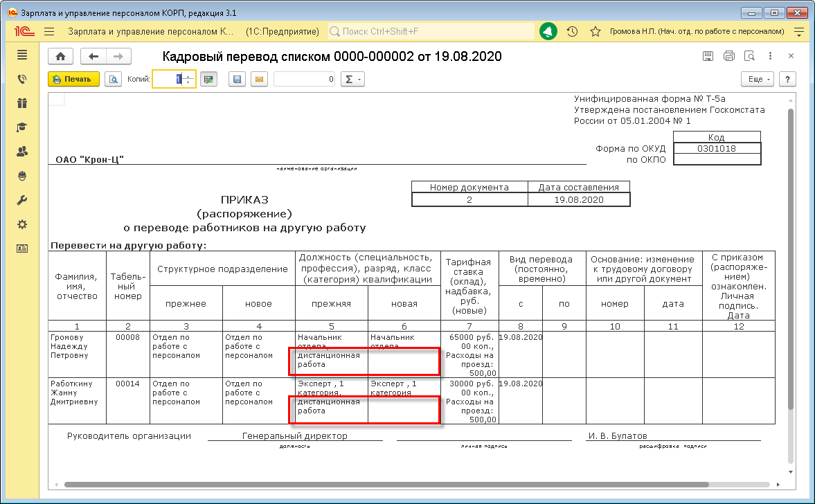Open the ID card section in sidebar
The height and width of the screenshot is (504, 815).
(x=22, y=249)
